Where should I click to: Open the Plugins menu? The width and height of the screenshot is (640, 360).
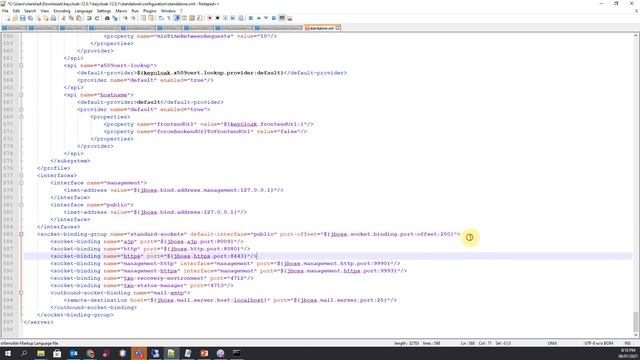point(149,11)
